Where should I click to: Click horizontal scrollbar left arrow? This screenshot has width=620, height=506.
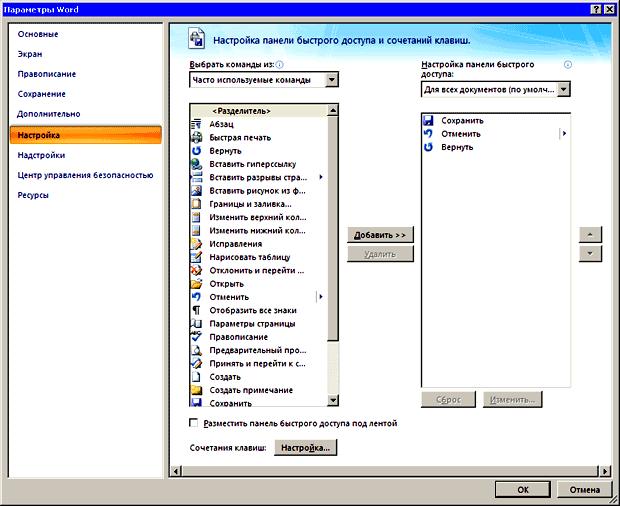point(176,471)
